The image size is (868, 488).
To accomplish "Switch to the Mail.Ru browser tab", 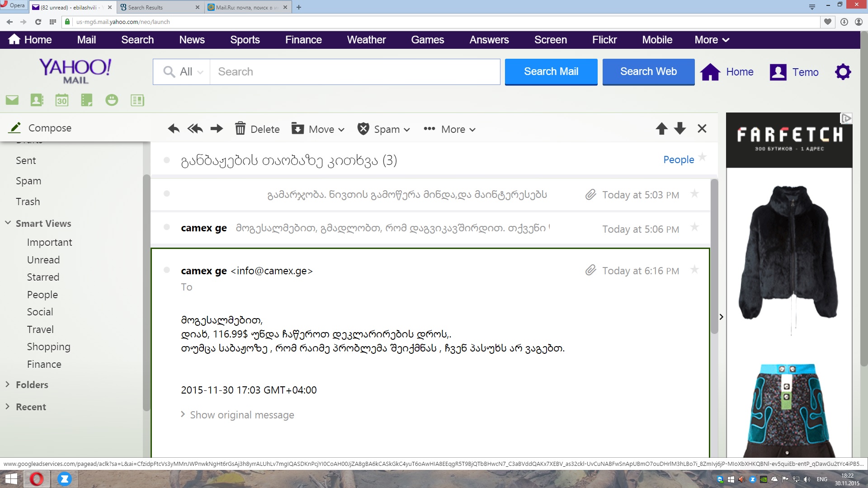I will [x=247, y=7].
